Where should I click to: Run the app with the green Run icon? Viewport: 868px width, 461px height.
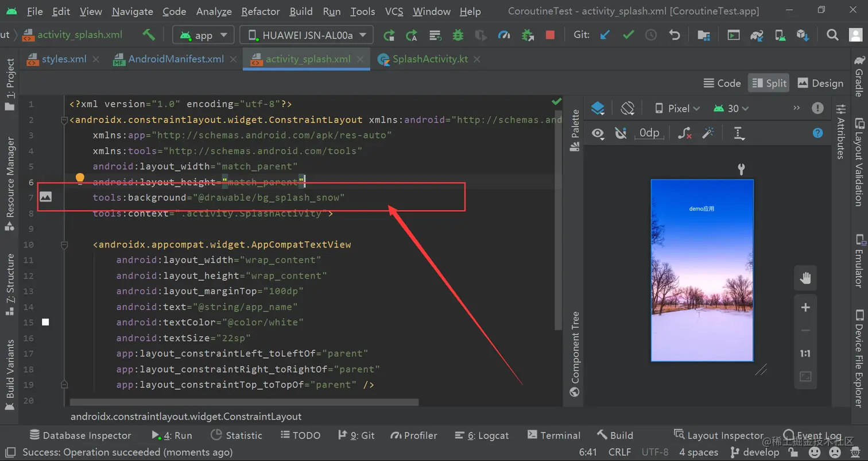(x=389, y=35)
